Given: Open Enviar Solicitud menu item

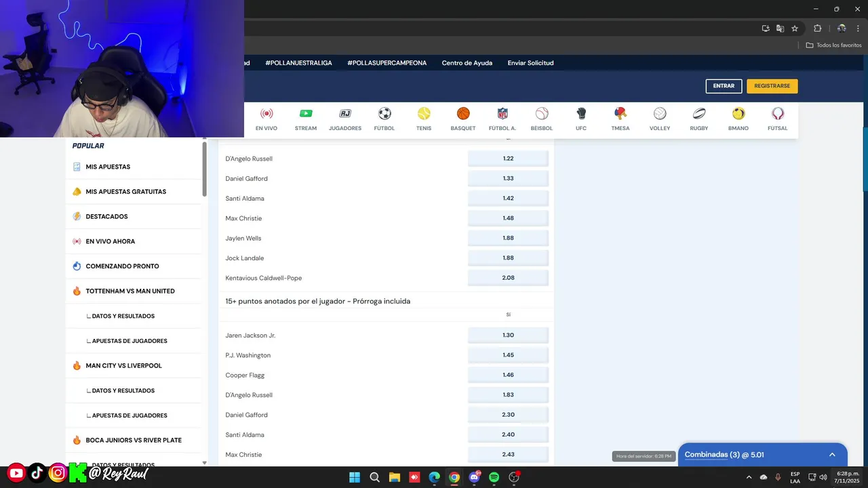Looking at the screenshot, I should tap(530, 63).
